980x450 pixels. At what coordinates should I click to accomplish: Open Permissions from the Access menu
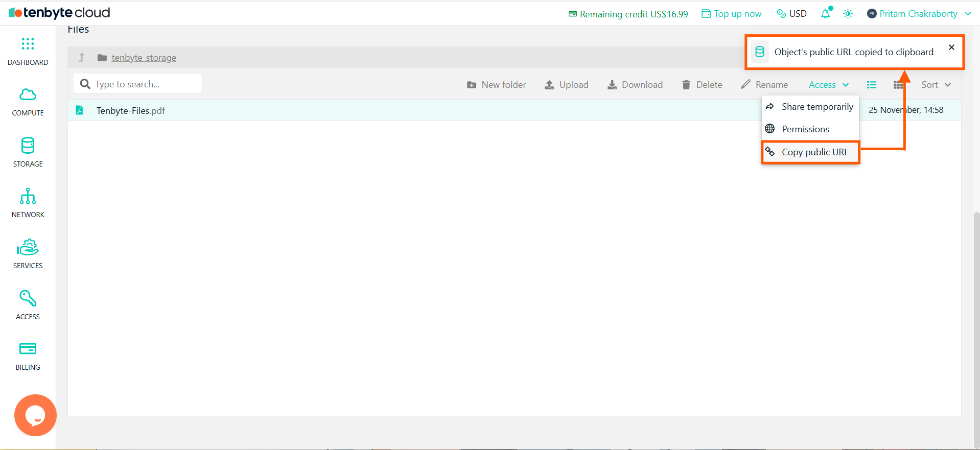coord(810,129)
